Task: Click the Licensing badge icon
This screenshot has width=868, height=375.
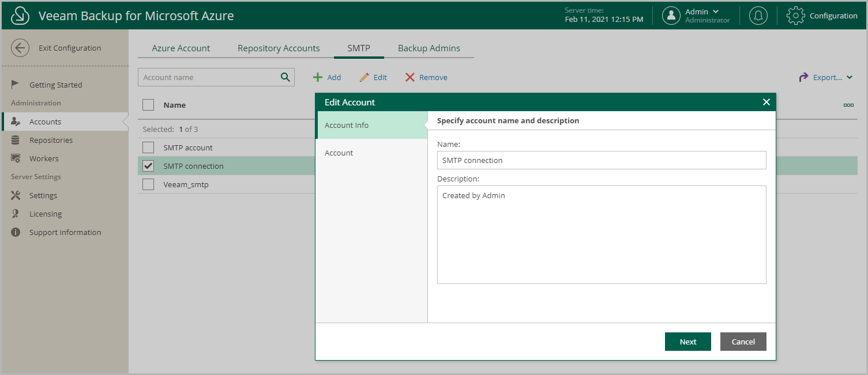Action: [x=16, y=214]
